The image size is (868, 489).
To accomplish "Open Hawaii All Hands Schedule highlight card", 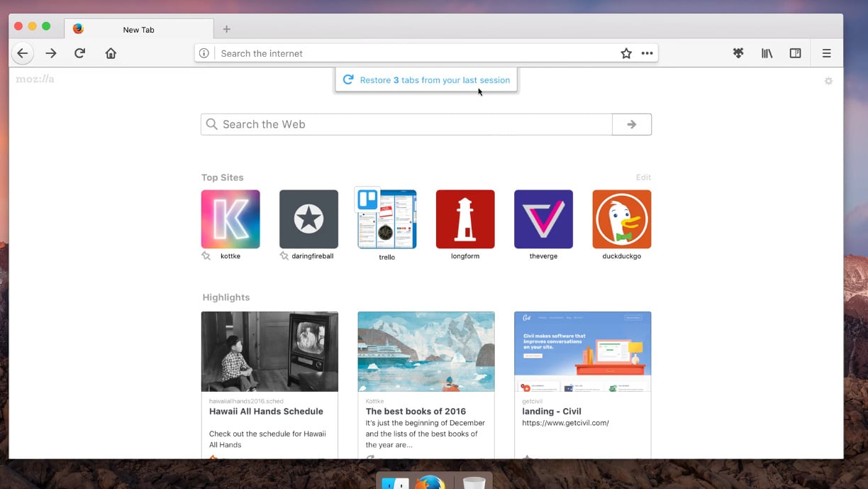I will click(269, 385).
